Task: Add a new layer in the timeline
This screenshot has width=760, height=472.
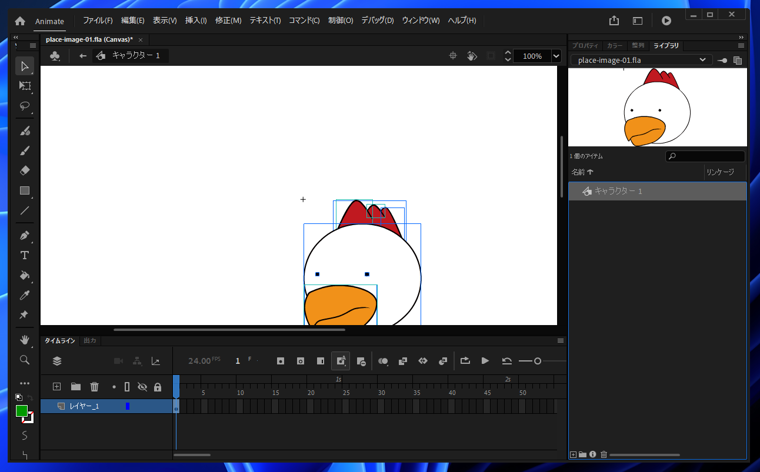Action: [57, 387]
